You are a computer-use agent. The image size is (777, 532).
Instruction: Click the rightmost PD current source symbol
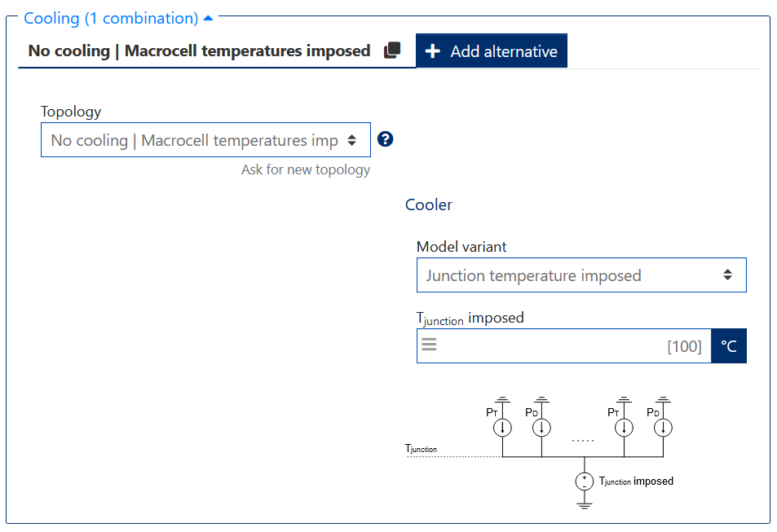664,427
